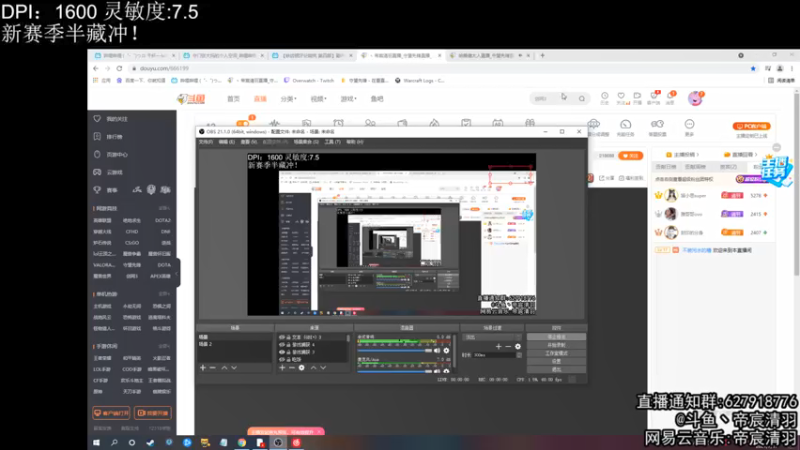800x450 pixels.
Task: Toggle visibility of third source in OBS
Action: tap(282, 352)
